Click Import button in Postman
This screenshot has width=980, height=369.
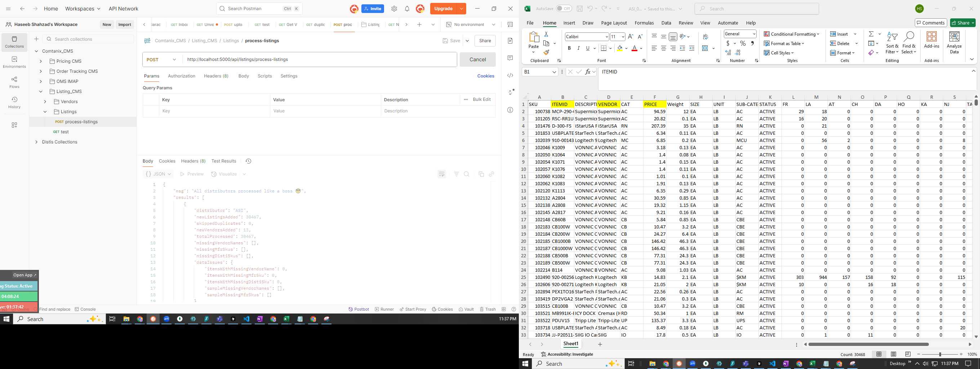click(x=125, y=25)
